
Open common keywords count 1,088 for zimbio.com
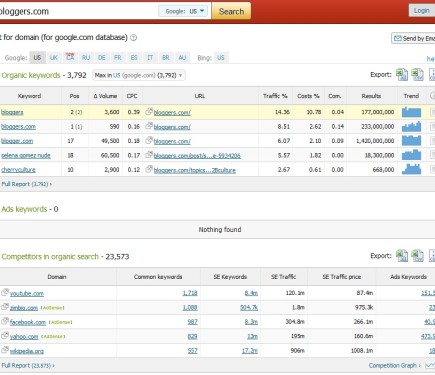point(190,307)
